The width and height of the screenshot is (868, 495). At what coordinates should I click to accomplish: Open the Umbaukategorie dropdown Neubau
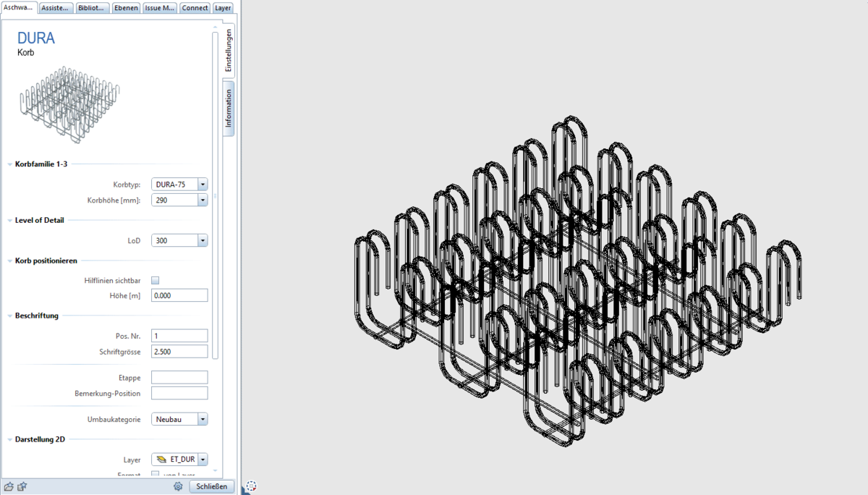tap(179, 419)
